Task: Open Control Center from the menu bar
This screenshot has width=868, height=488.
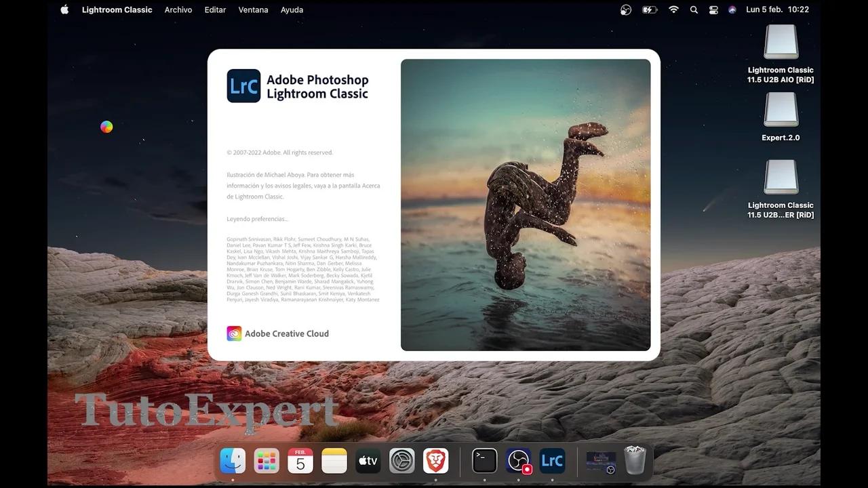Action: [x=713, y=9]
